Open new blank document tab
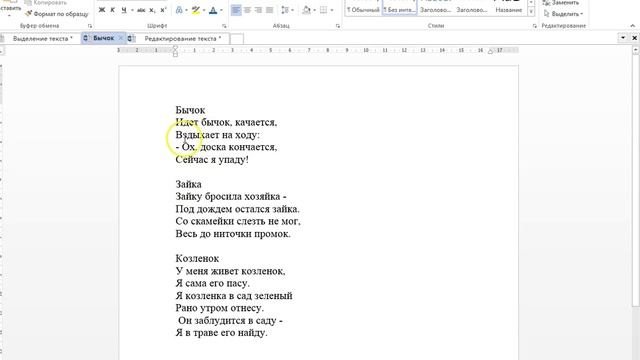This screenshot has width=640, height=360. click(x=237, y=39)
